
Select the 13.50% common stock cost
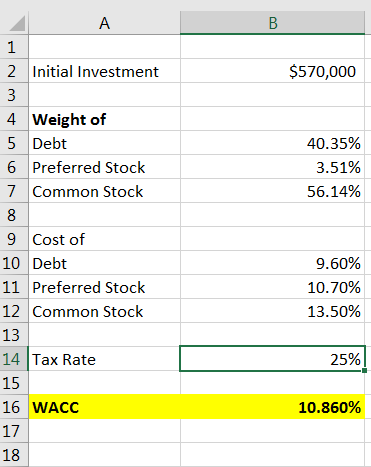272,311
